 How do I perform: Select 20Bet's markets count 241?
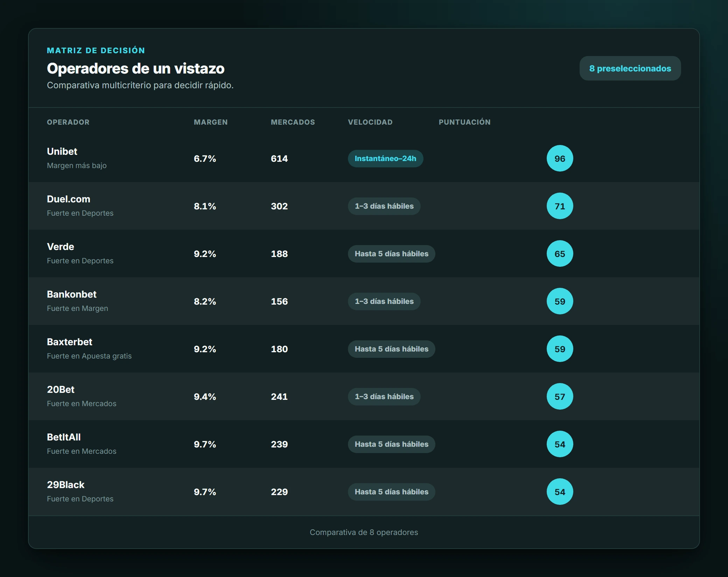(279, 397)
